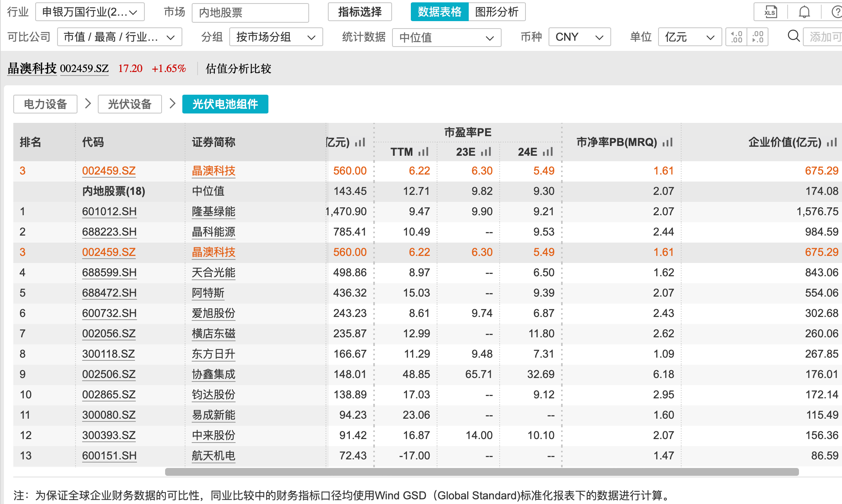Sort by market cap chart icon
Screen dimensions: 842x504
[x=360, y=142]
